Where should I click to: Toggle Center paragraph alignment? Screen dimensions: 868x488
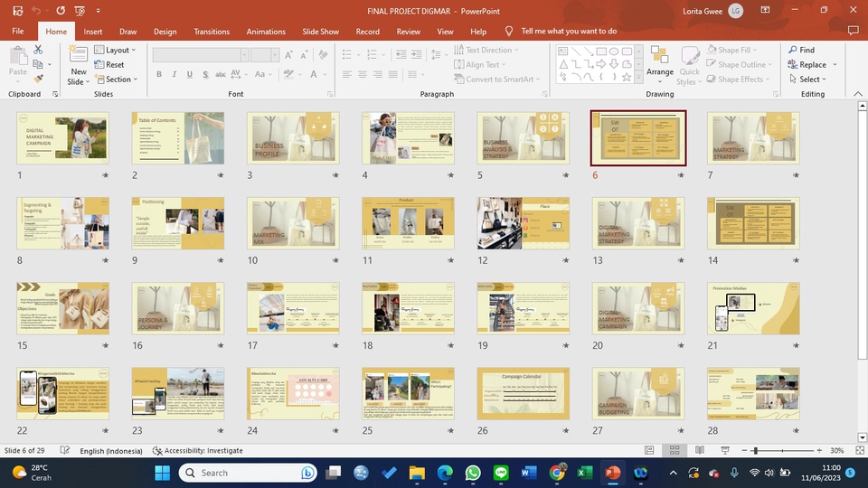(362, 74)
